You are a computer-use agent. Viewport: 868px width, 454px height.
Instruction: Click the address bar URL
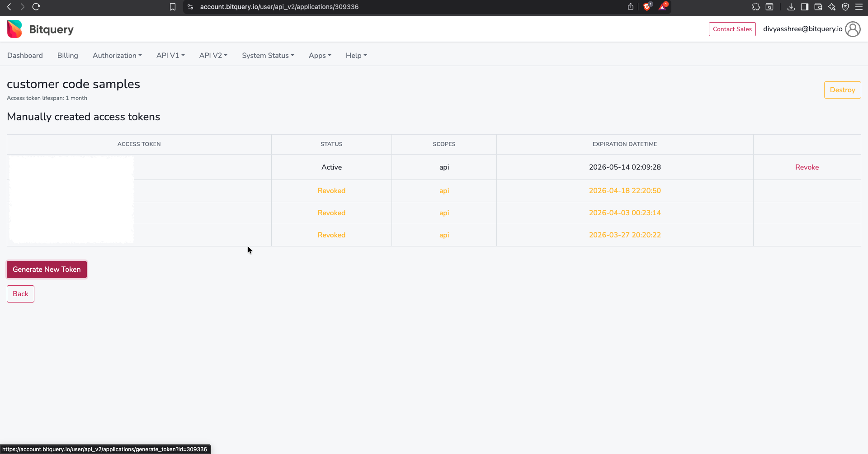pos(279,7)
